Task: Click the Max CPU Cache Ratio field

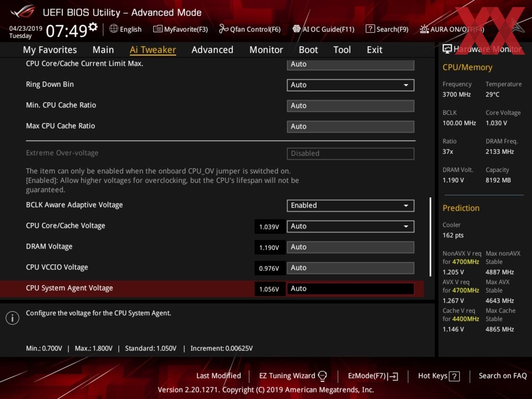Action: pyautogui.click(x=350, y=126)
